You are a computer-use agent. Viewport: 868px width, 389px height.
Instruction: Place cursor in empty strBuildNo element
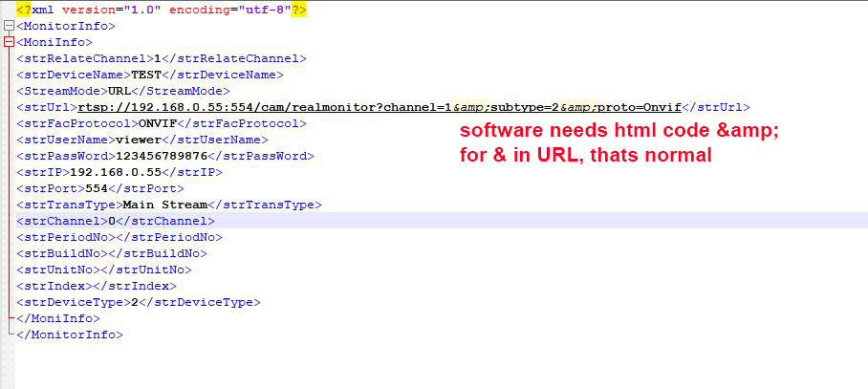point(105,253)
